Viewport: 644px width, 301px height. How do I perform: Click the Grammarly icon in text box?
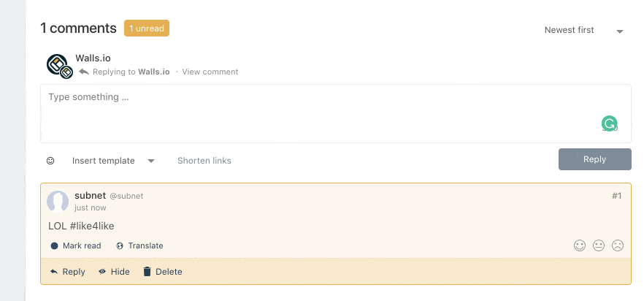click(x=610, y=123)
